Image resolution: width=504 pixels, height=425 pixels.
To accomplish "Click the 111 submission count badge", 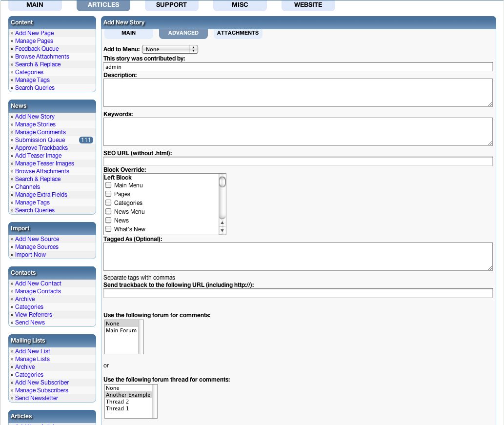I will 86,140.
